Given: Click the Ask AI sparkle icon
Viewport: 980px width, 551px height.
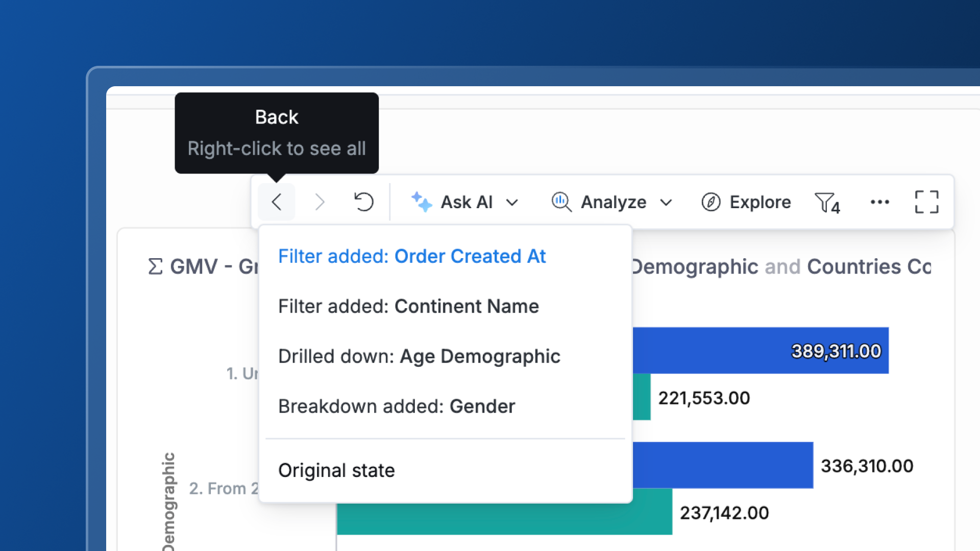Looking at the screenshot, I should coord(422,202).
